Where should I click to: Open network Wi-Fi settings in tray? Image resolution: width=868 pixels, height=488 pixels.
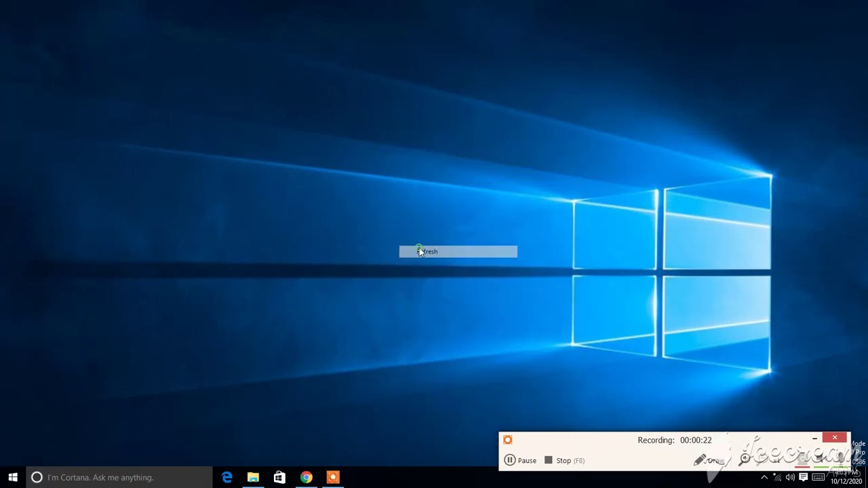click(777, 477)
